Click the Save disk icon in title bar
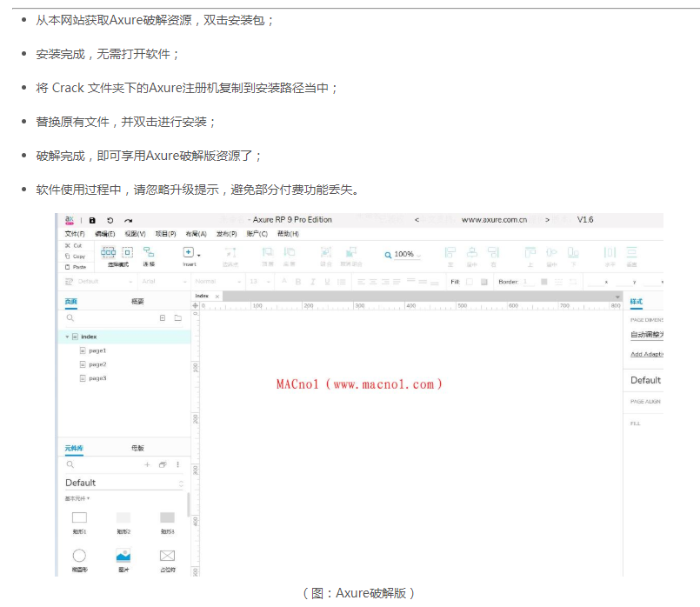Image resolution: width=700 pixels, height=607 pixels. point(92,221)
